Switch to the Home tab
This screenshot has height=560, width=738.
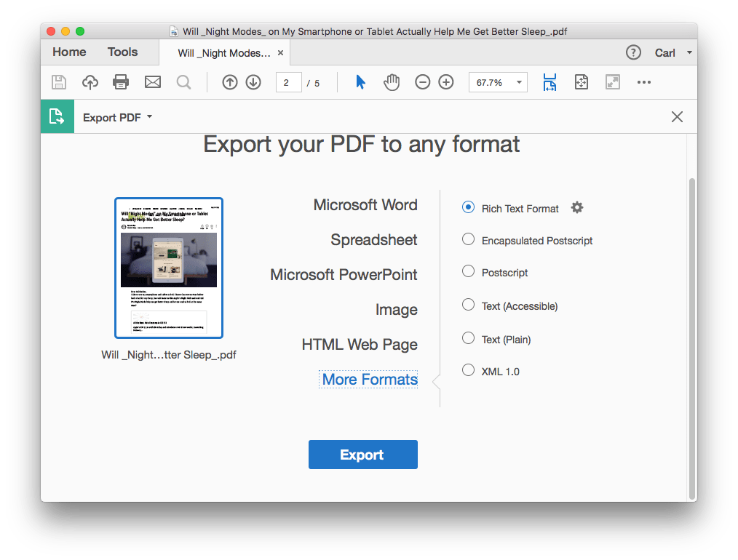68,52
